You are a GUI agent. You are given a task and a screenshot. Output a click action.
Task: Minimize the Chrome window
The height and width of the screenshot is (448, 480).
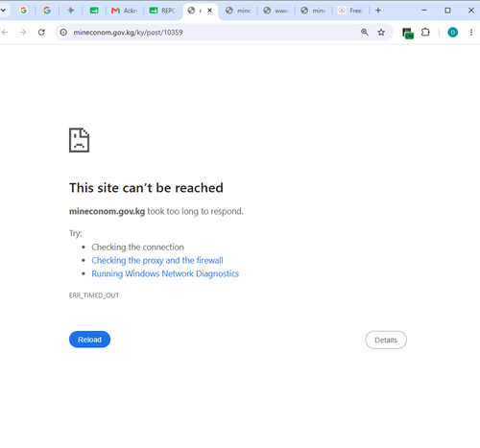pyautogui.click(x=424, y=11)
